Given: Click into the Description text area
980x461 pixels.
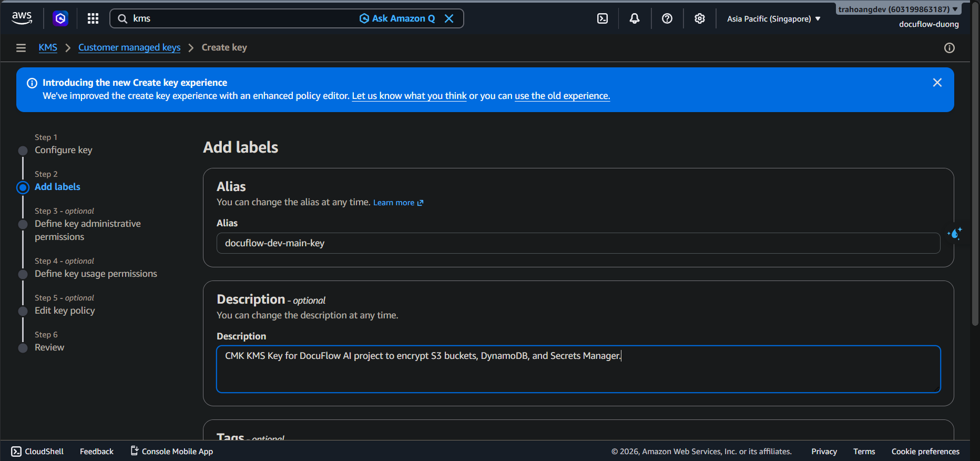Looking at the screenshot, I should tap(578, 369).
